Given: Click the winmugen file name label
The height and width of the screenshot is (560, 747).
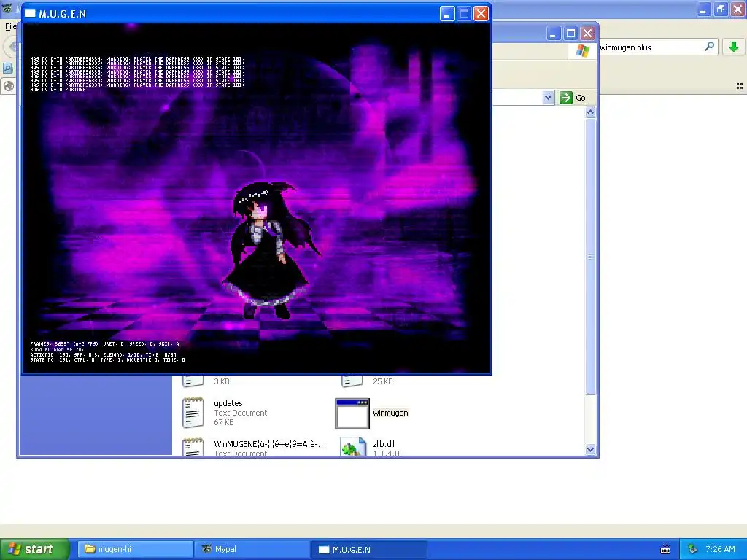Looking at the screenshot, I should [x=390, y=413].
